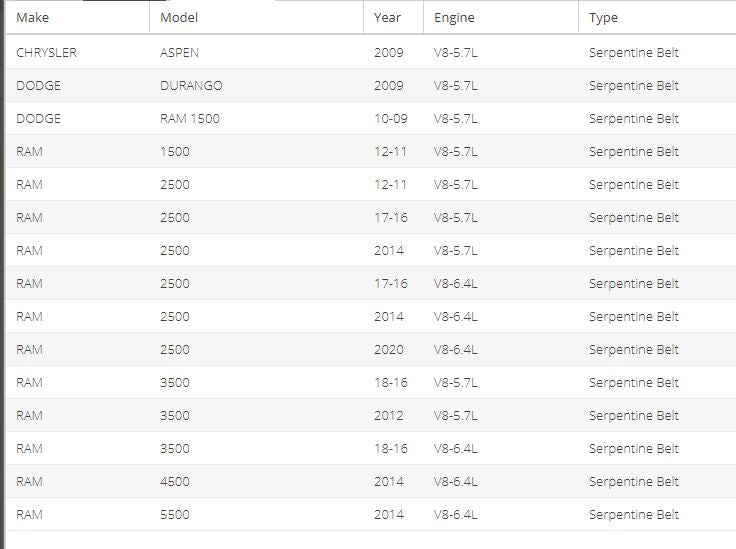Click 2009 year in ASPEN row
736x549 pixels.
389,52
